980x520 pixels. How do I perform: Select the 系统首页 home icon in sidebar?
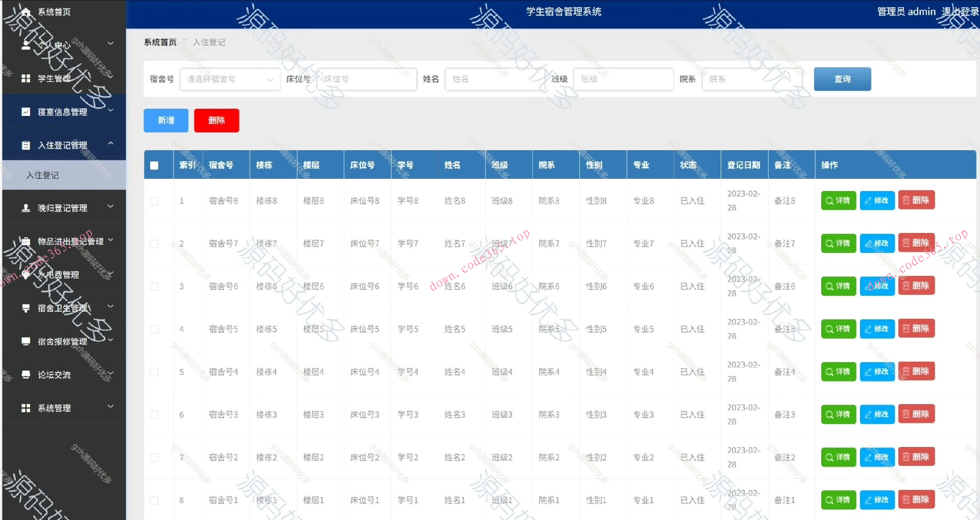[x=27, y=12]
